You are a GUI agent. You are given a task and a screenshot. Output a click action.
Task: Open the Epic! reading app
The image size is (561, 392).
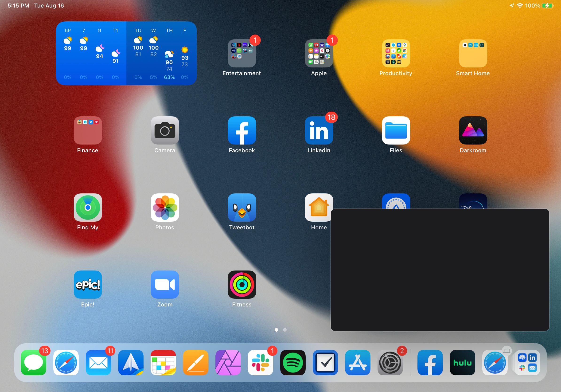click(x=88, y=284)
